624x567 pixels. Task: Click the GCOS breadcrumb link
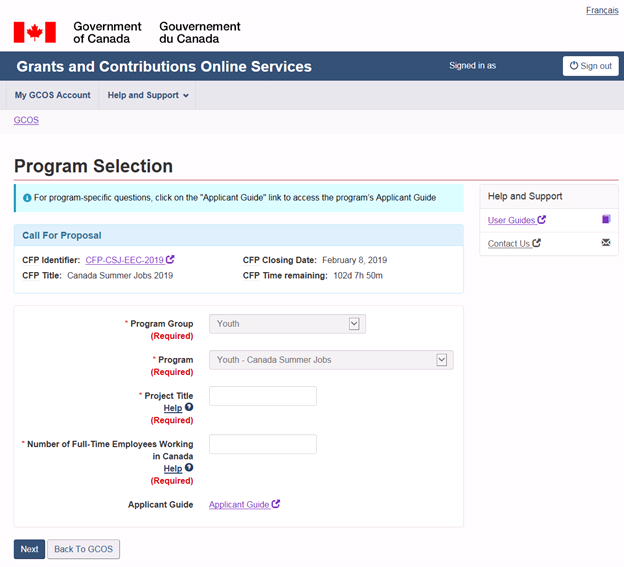[26, 120]
